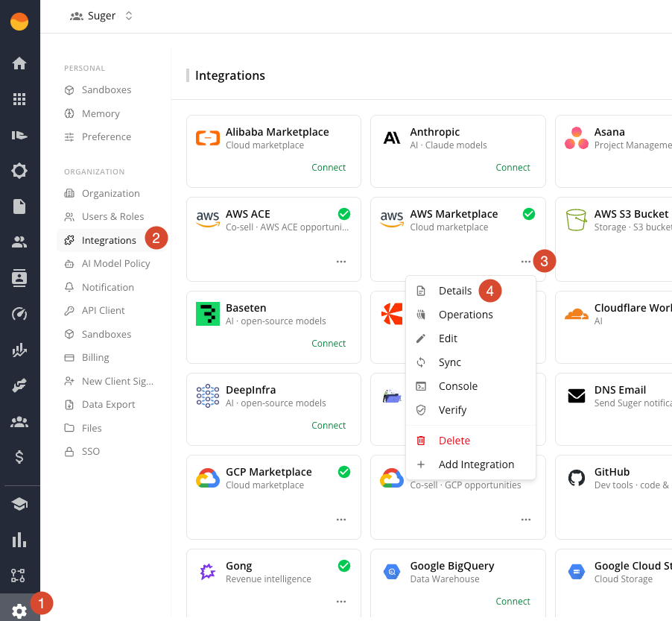The width and height of the screenshot is (672, 621).
Task: Open Gong card three-dot menu
Action: [341, 602]
